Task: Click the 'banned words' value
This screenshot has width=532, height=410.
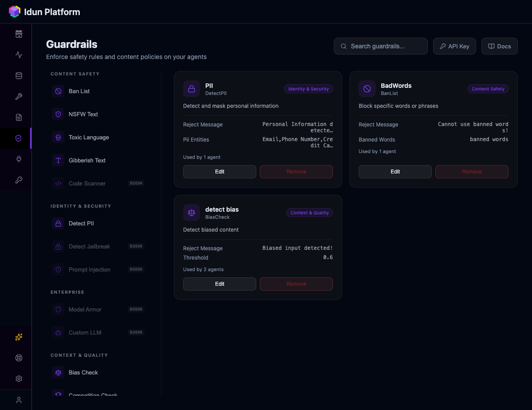Action: click(x=489, y=139)
